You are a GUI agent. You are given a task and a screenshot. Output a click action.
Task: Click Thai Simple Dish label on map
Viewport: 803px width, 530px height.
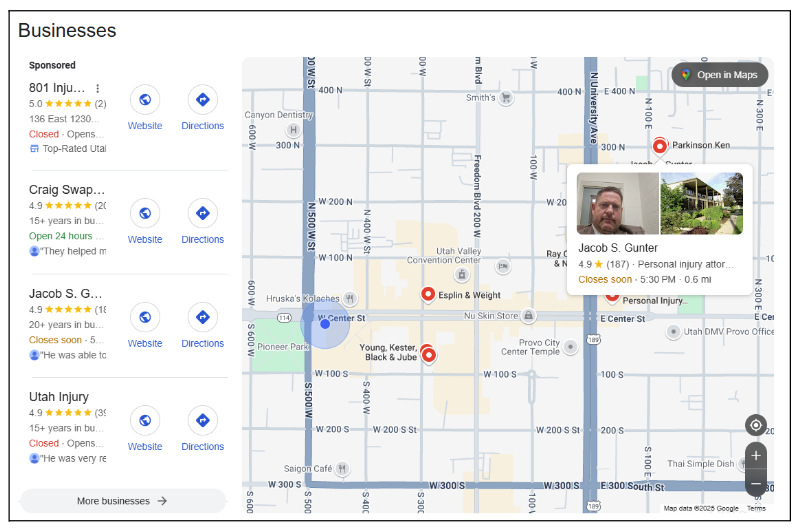(700, 463)
